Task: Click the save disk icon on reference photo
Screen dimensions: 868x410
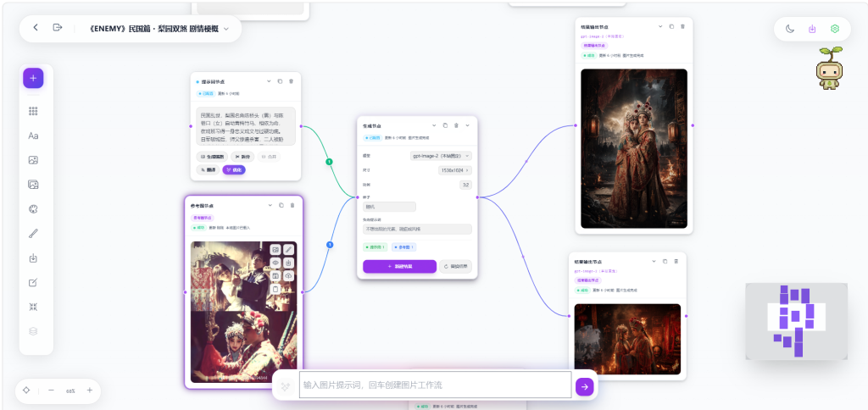Action: (275, 276)
